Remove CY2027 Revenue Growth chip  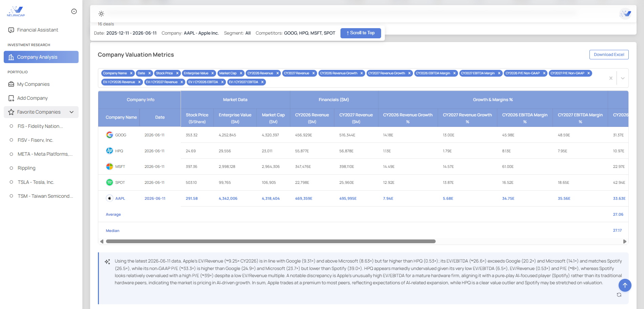pyautogui.click(x=410, y=73)
